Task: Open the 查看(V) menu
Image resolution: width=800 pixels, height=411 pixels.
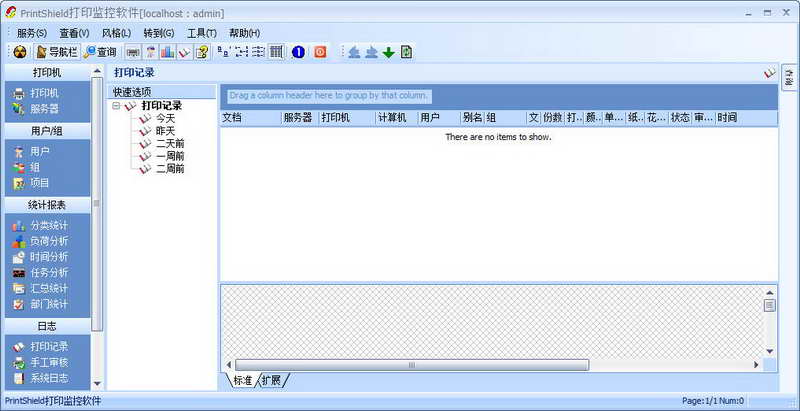Action: coord(74,33)
